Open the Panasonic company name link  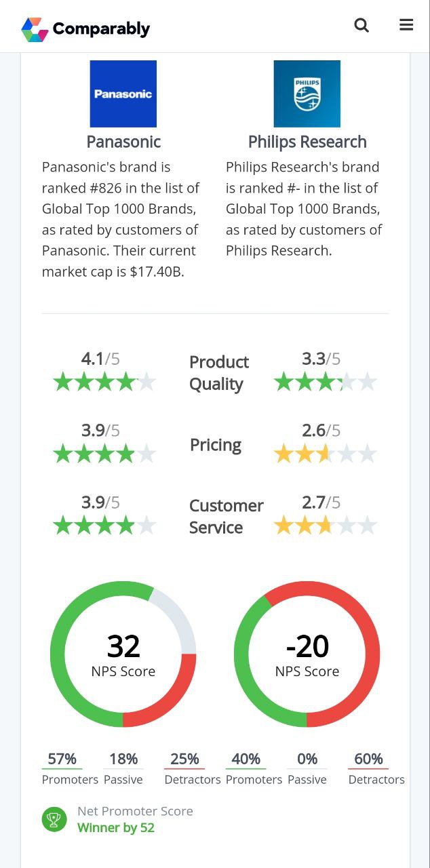(123, 142)
